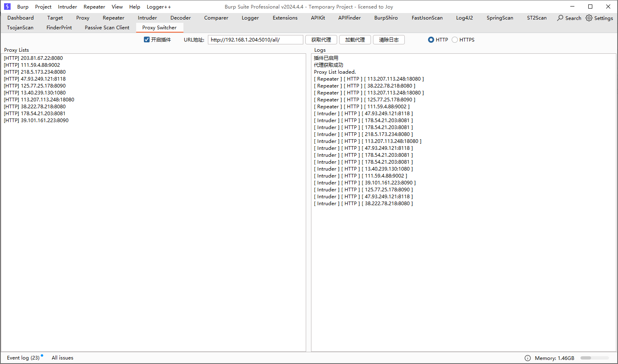Click the 清除日志 button
This screenshot has width=618, height=364.
pyautogui.click(x=389, y=39)
